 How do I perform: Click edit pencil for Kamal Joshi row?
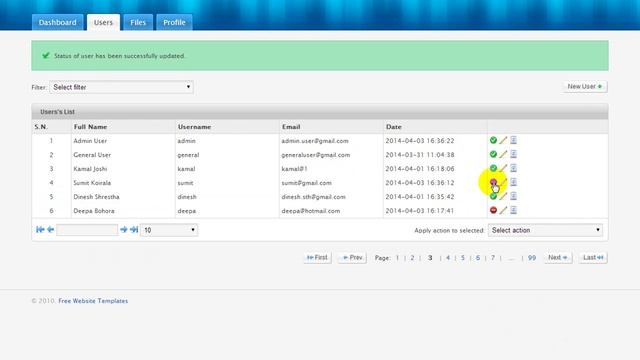pyautogui.click(x=503, y=168)
